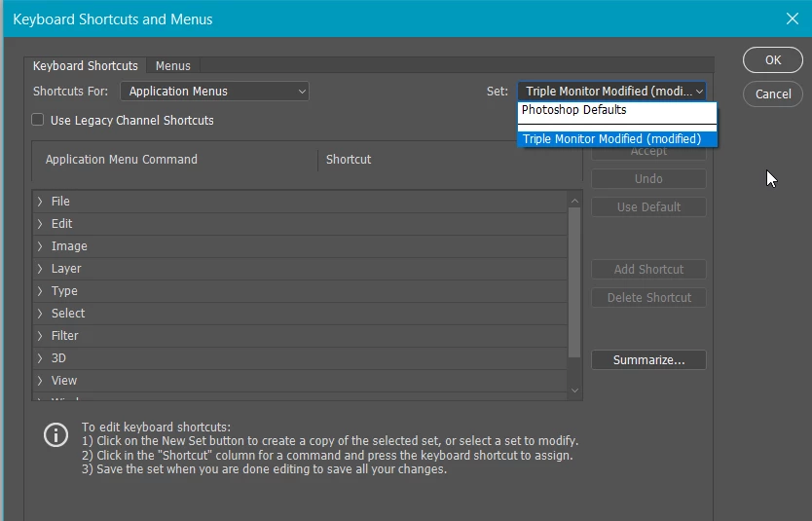
Task: Expand the Edit menu commands
Action: 40,224
